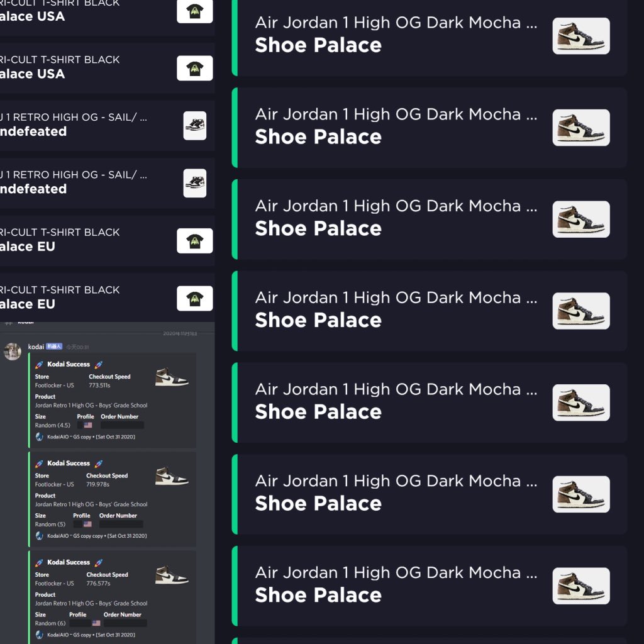Click the Kodai Success title in the 719.978s embed
The image size is (644, 644).
(68, 464)
